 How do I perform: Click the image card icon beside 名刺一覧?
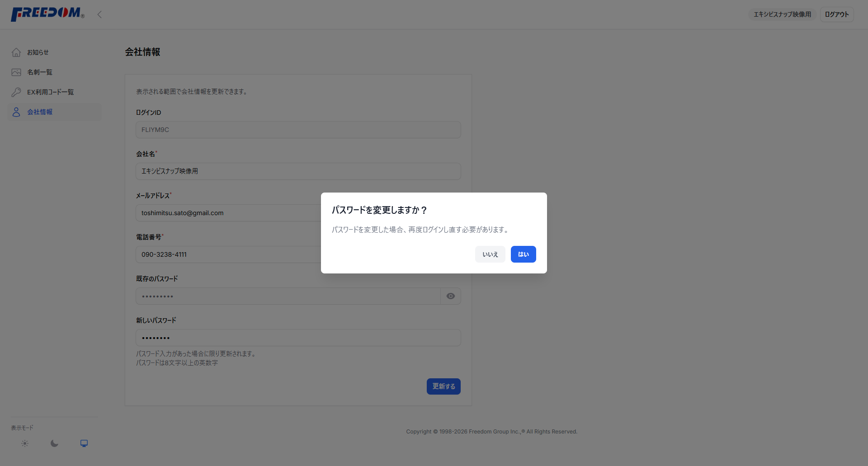16,72
